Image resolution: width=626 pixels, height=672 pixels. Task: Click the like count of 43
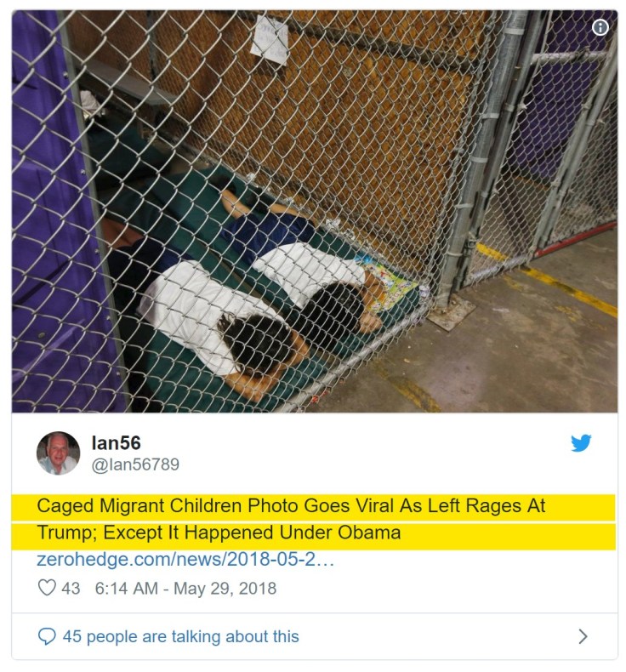(71, 588)
